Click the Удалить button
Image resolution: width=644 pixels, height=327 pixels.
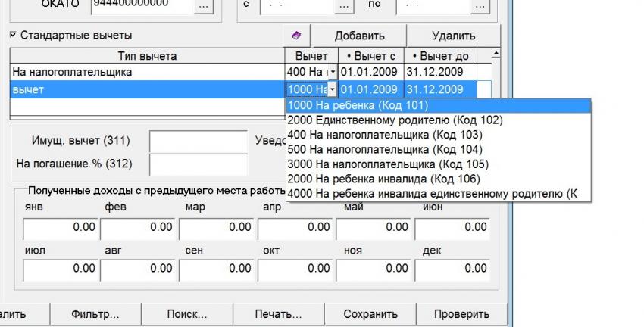pyautogui.click(x=453, y=36)
